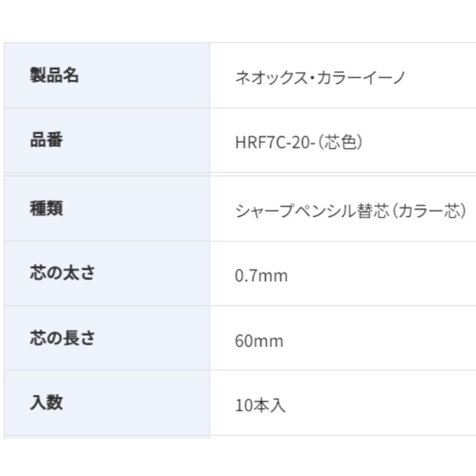Select the (カラー芯) parenthetical text
The width and height of the screenshot is (476, 476).
432,211
